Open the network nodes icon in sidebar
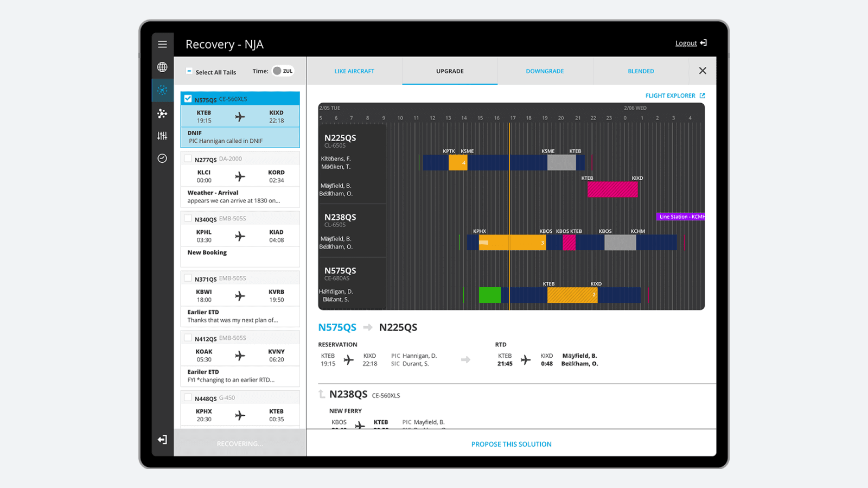868x488 pixels. (x=162, y=113)
